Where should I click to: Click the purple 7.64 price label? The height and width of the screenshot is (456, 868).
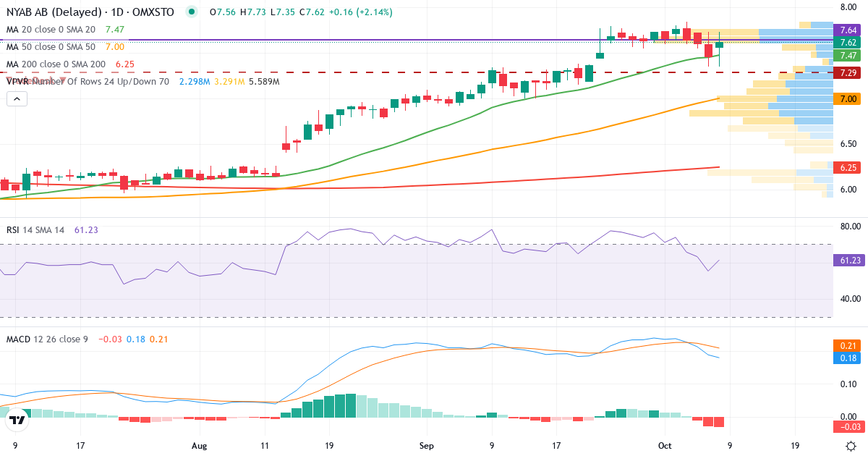click(x=846, y=30)
